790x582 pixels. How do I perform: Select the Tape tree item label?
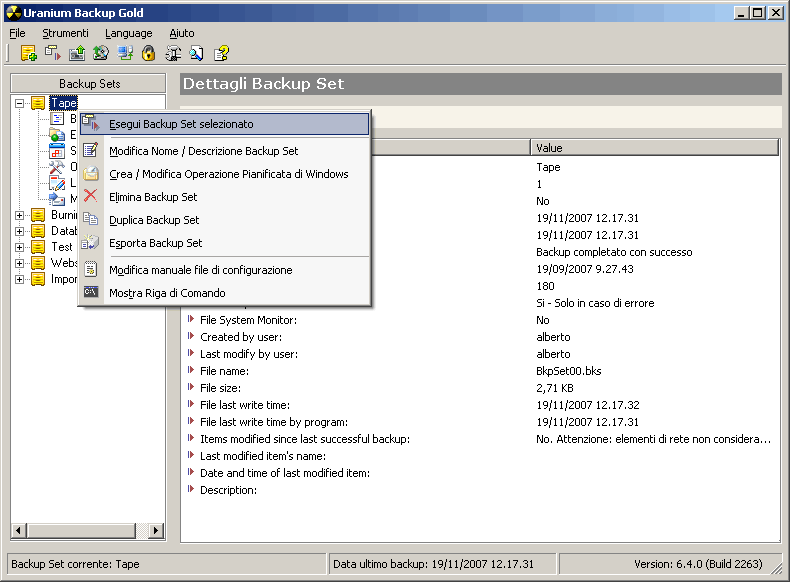pos(63,103)
